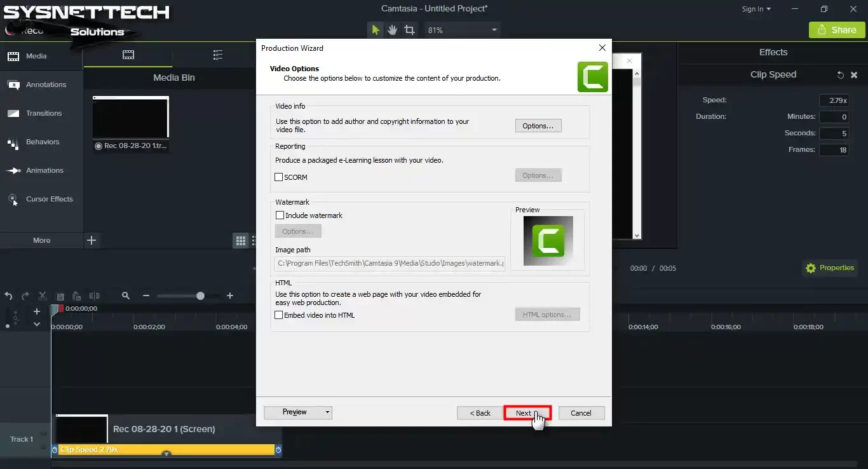Image resolution: width=868 pixels, height=469 pixels.
Task: Reset Clip Speed with revert icon
Action: (x=840, y=75)
